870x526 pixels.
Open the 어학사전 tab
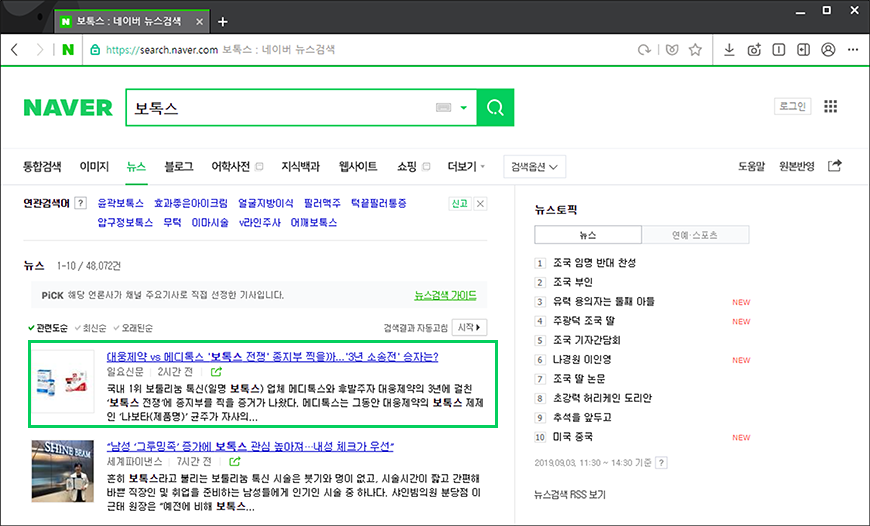231,166
